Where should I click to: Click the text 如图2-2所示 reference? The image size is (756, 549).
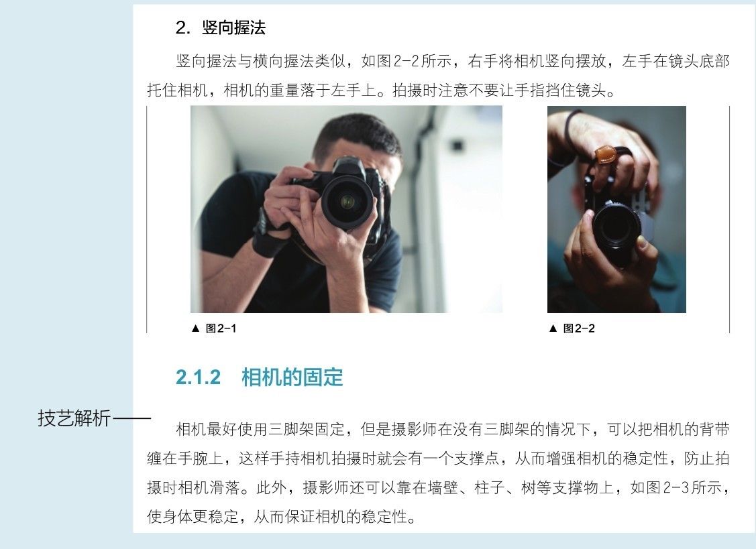coord(407,61)
